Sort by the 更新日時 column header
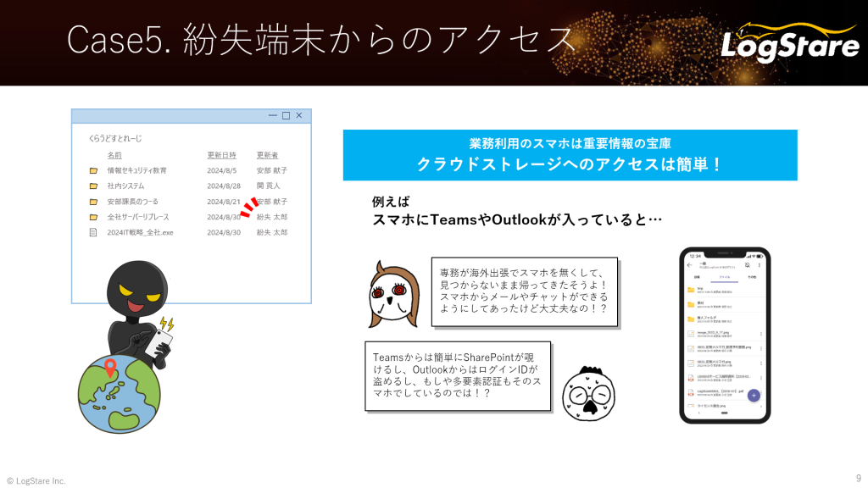Screen dimensions: 868x488 pyautogui.click(x=221, y=156)
